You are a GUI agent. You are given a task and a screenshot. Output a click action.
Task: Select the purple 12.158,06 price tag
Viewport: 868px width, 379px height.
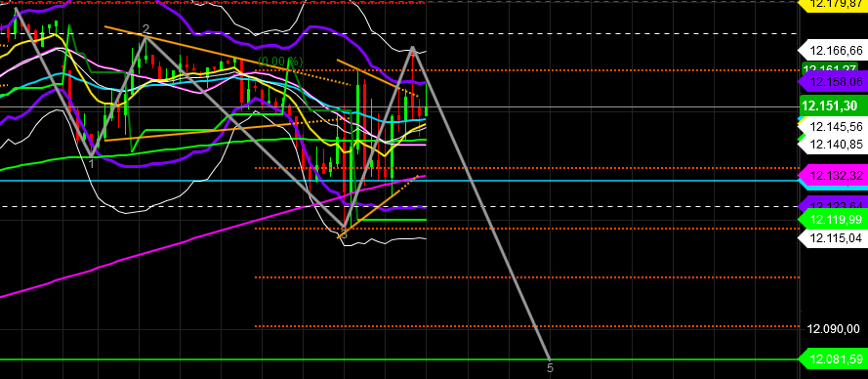point(832,82)
